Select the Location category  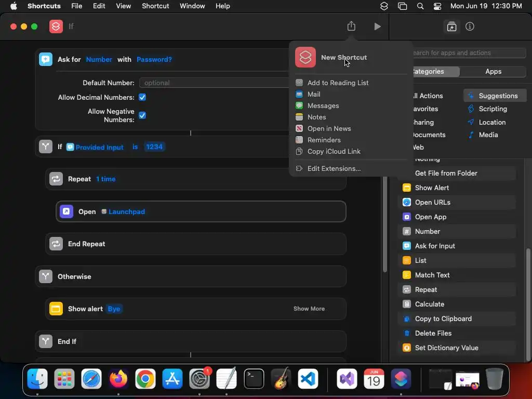coord(495,122)
